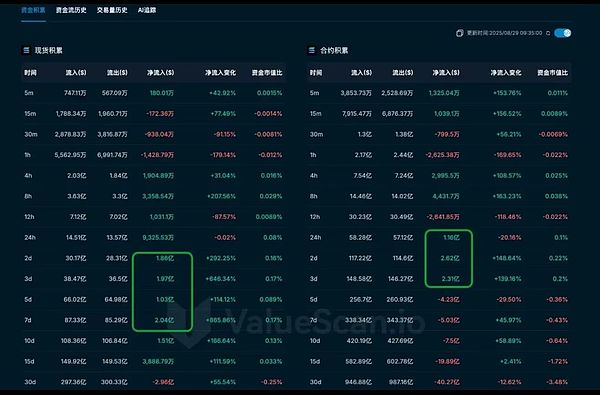Click the 9,325.53万 net inflow value
600x395 pixels.
click(x=158, y=238)
